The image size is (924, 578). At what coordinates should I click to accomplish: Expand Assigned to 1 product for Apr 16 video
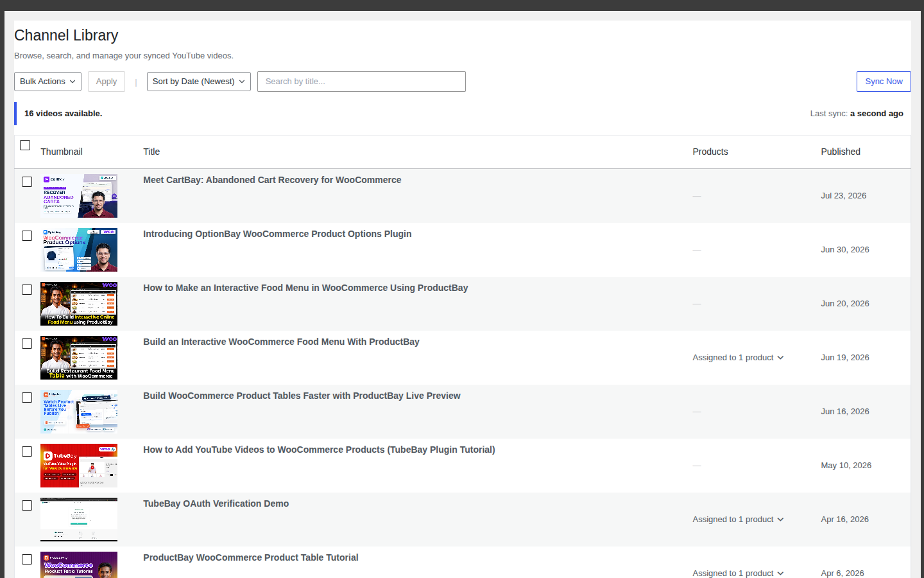point(738,520)
